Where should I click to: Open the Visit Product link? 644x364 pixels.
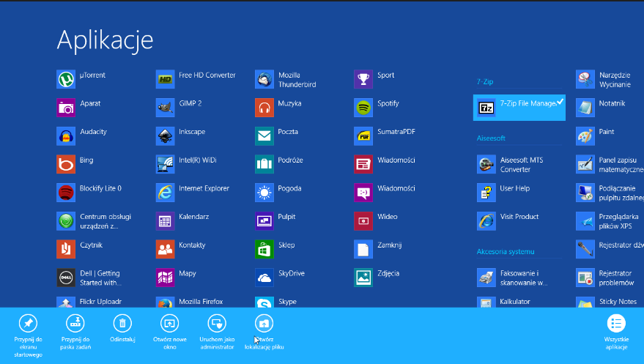(x=486, y=220)
